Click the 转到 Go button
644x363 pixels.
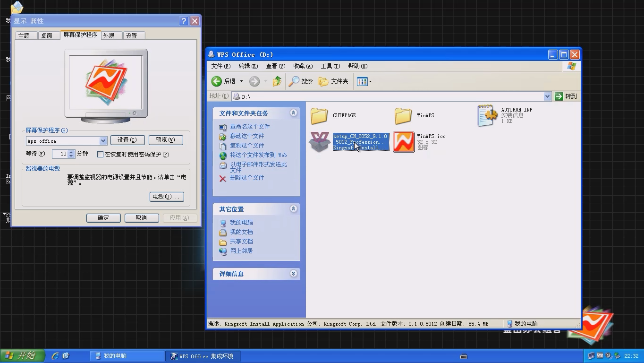[x=567, y=96]
